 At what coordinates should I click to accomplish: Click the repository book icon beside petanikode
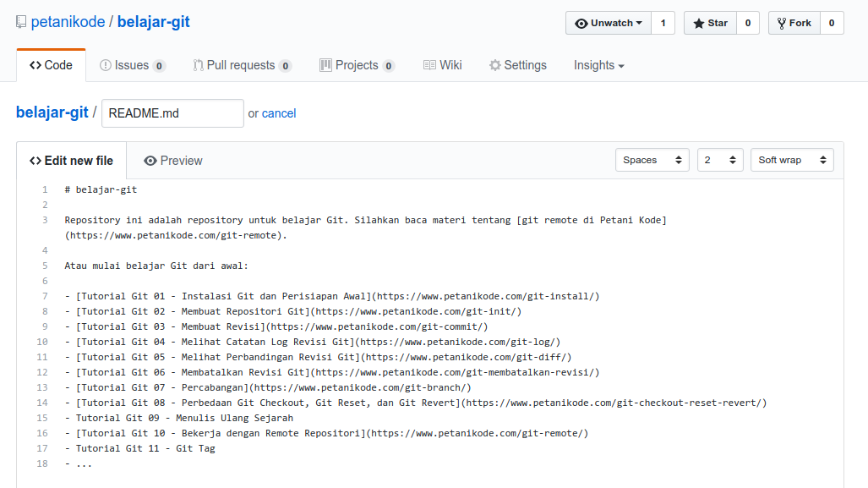coord(21,21)
